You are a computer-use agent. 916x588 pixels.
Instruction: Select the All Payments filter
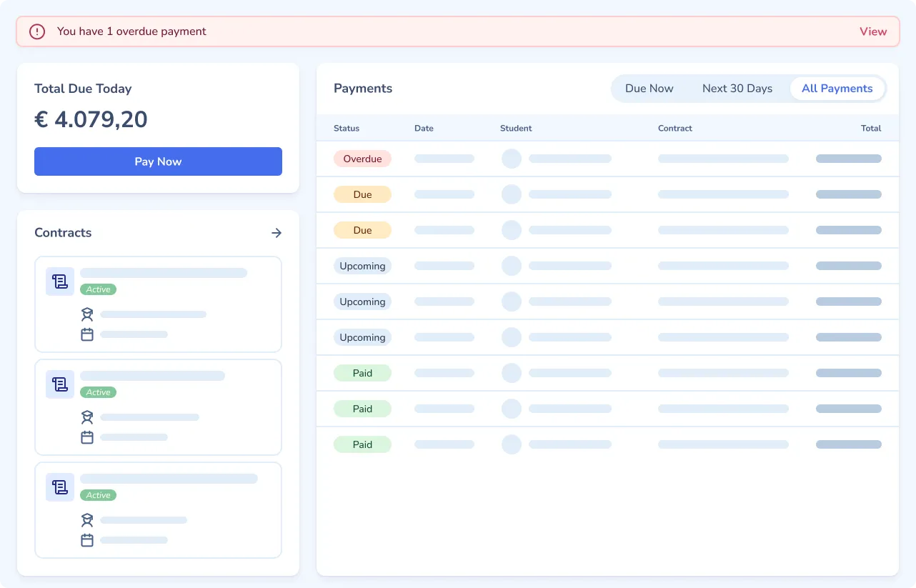(837, 88)
